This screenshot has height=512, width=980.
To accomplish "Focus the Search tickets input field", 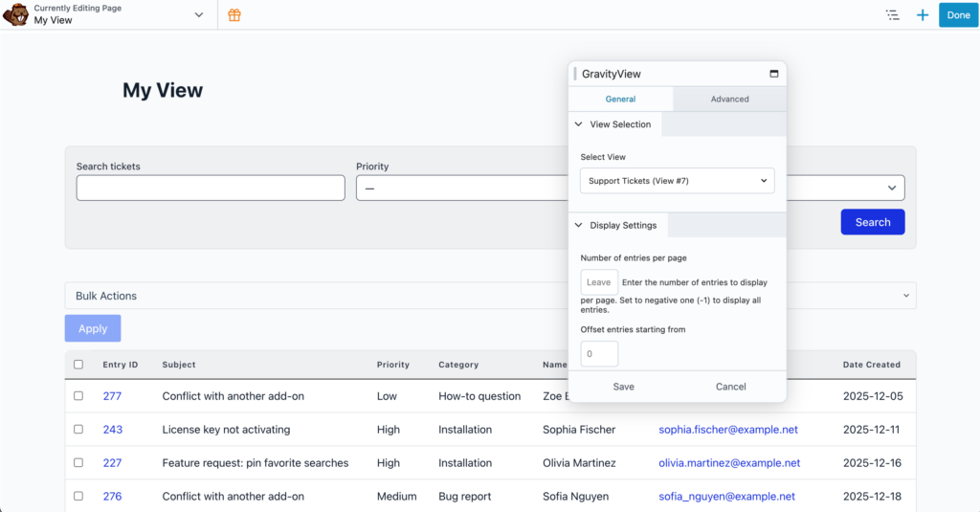I will pyautogui.click(x=211, y=189).
